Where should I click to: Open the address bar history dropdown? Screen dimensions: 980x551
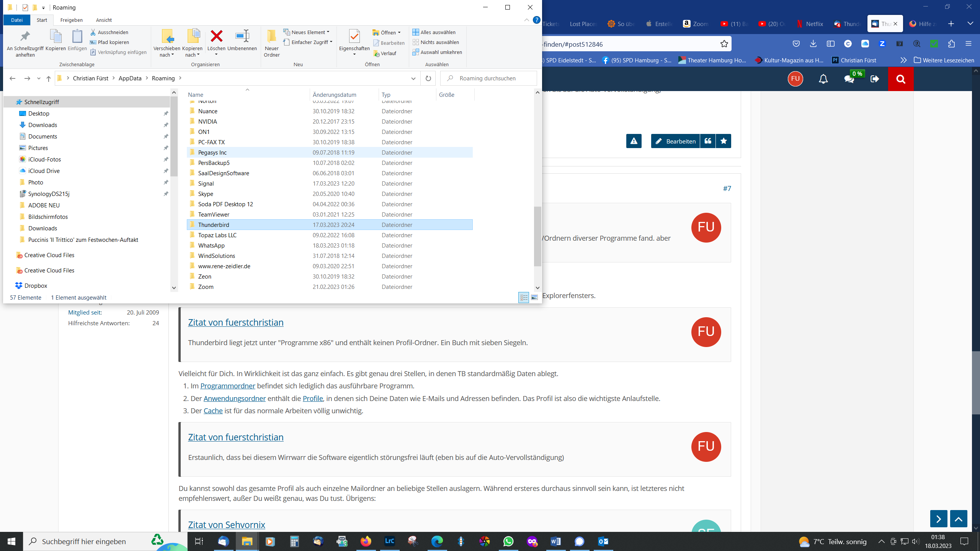coord(413,78)
